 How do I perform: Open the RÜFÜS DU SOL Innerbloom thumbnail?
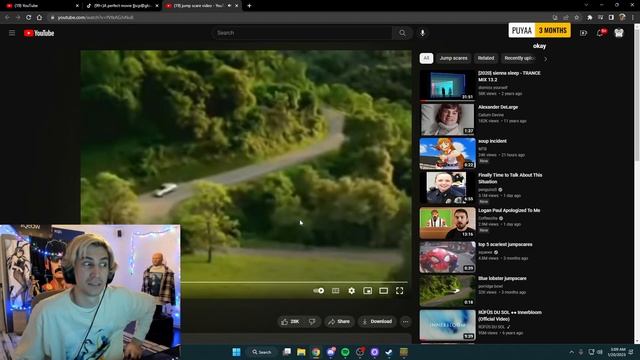[447, 325]
